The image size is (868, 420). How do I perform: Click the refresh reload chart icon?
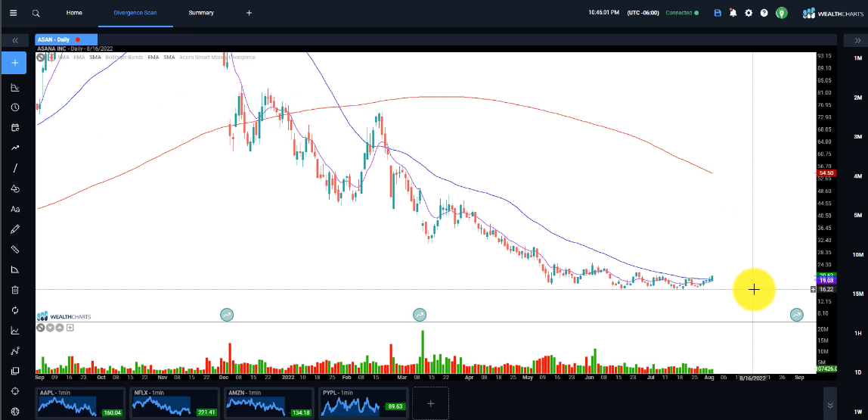point(15,310)
